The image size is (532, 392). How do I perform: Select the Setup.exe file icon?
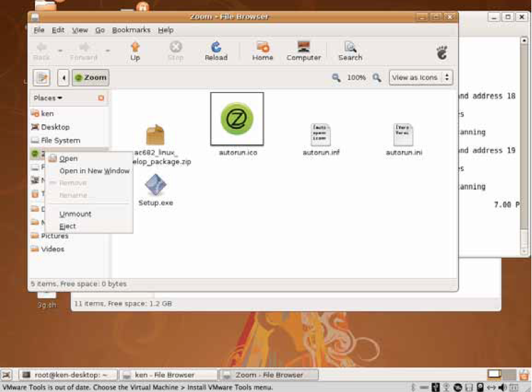pos(156,185)
